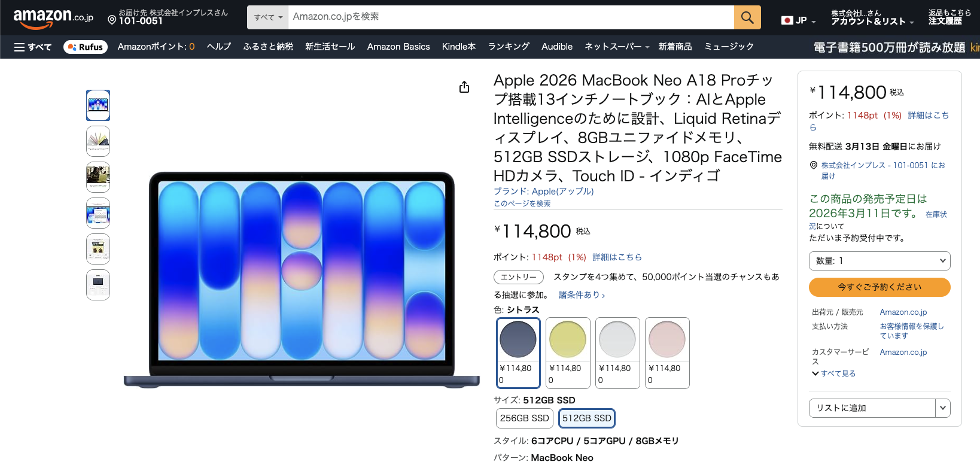Open the ランキング nav menu item
Image resolution: width=980 pixels, height=468 pixels.
(x=509, y=47)
